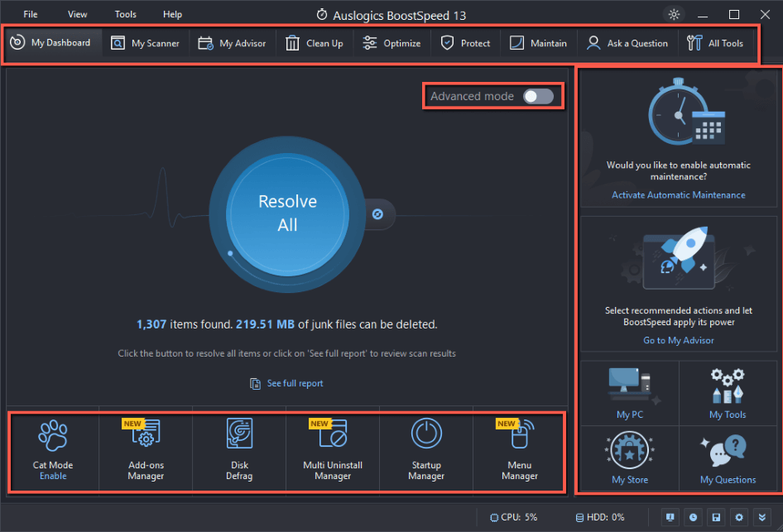
Task: Click the Cat Mode Enable link
Action: [x=53, y=476]
